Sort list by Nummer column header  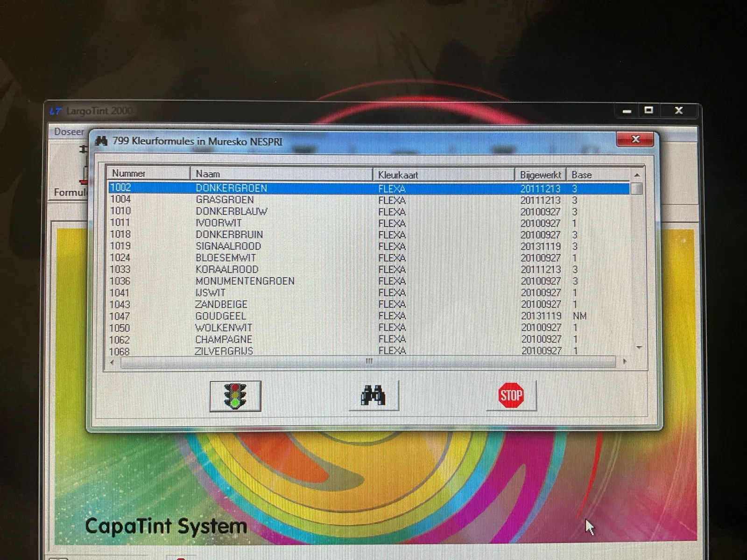(x=149, y=174)
